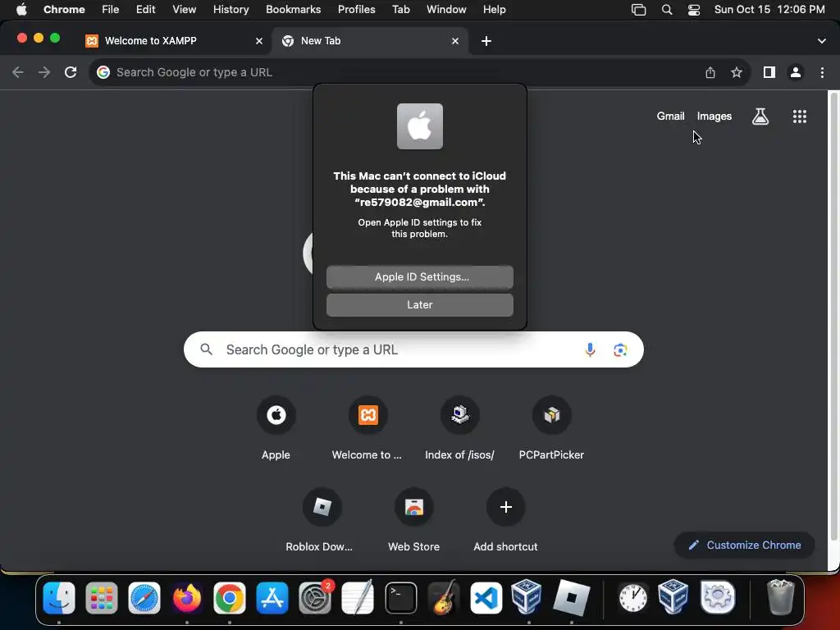Open Chrome's three-dot menu
This screenshot has width=840, height=630.
pyautogui.click(x=822, y=72)
